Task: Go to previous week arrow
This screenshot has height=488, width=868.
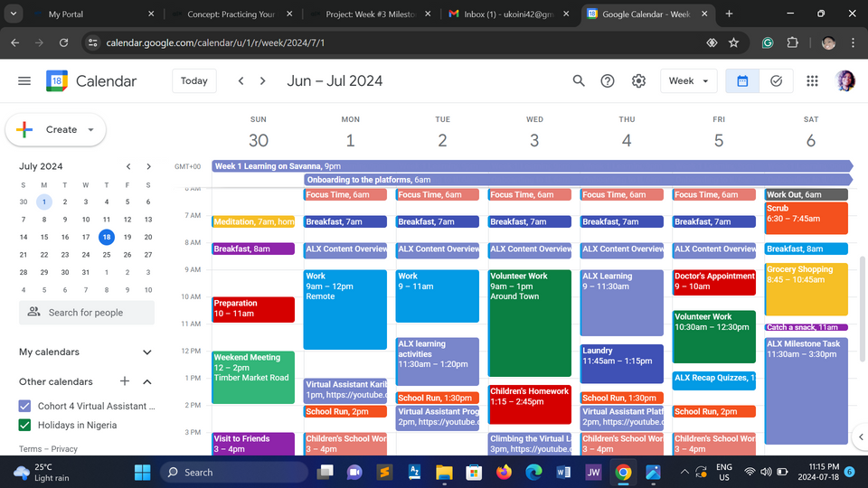Action: [241, 81]
